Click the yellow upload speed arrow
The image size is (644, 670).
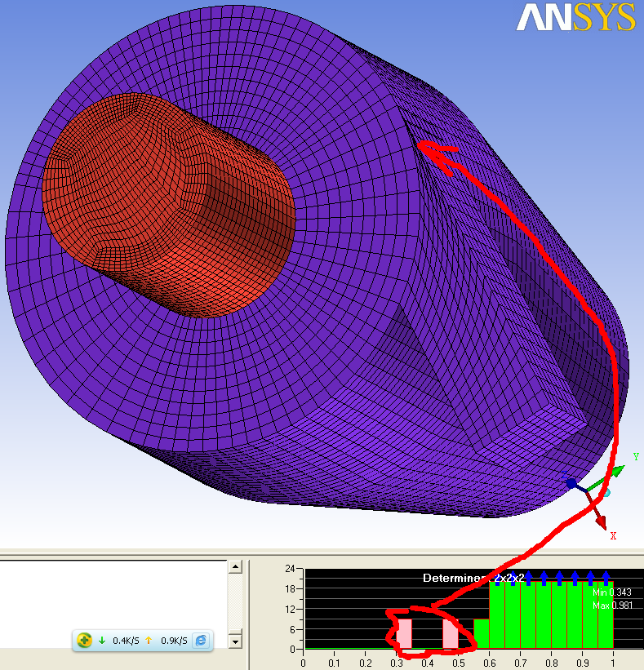point(149,640)
